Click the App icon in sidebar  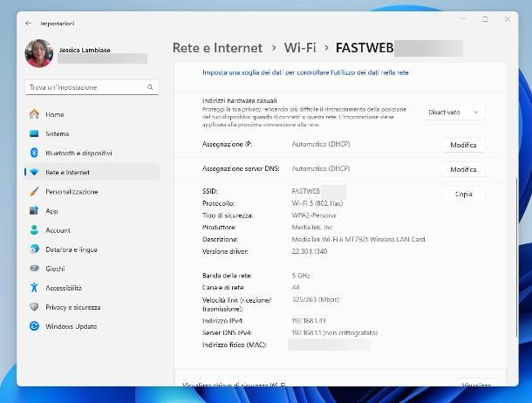34,211
